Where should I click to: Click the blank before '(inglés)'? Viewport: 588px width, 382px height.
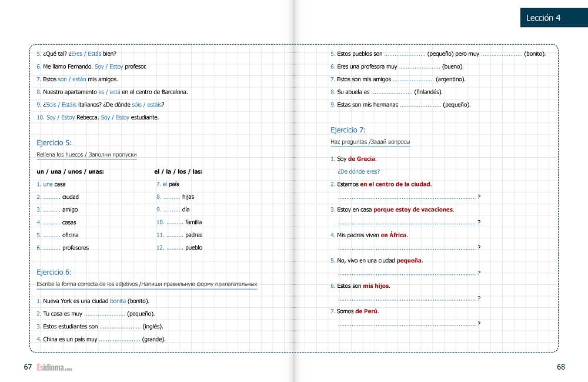[x=121, y=326]
